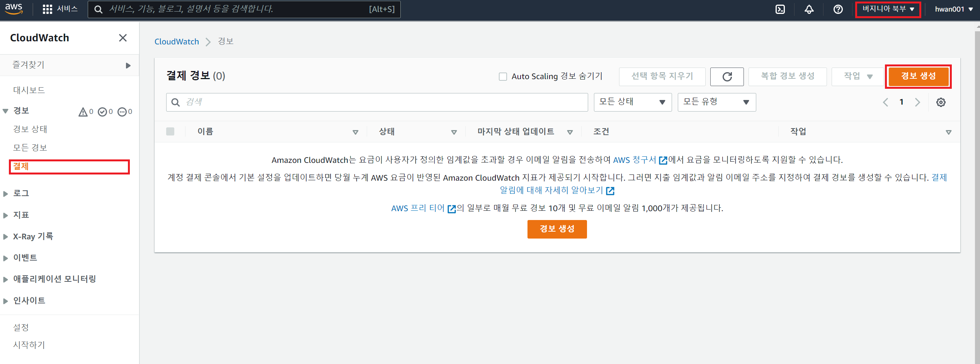Open the AWS 프리 티어 link

click(424, 208)
